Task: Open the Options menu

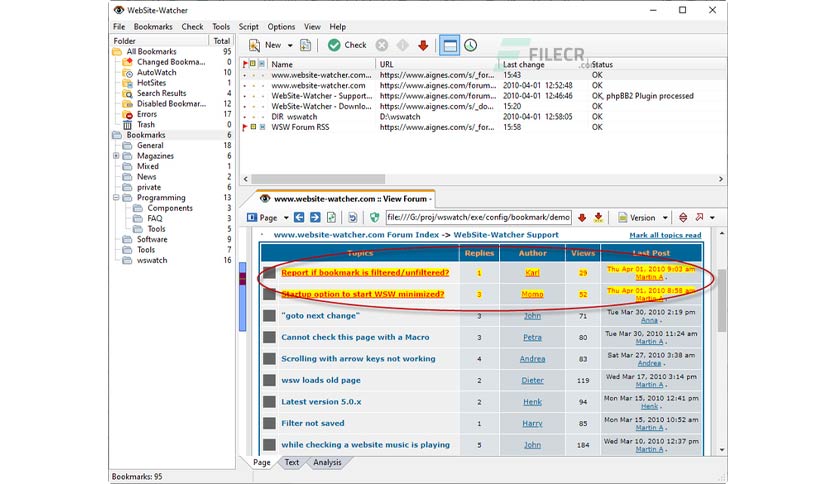Action: 281,27
